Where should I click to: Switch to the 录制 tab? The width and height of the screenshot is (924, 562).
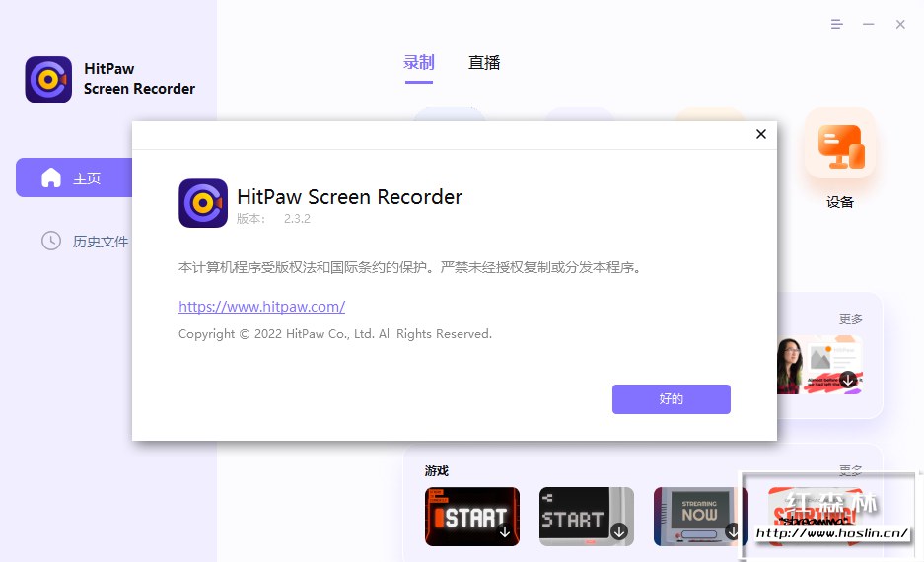[419, 62]
